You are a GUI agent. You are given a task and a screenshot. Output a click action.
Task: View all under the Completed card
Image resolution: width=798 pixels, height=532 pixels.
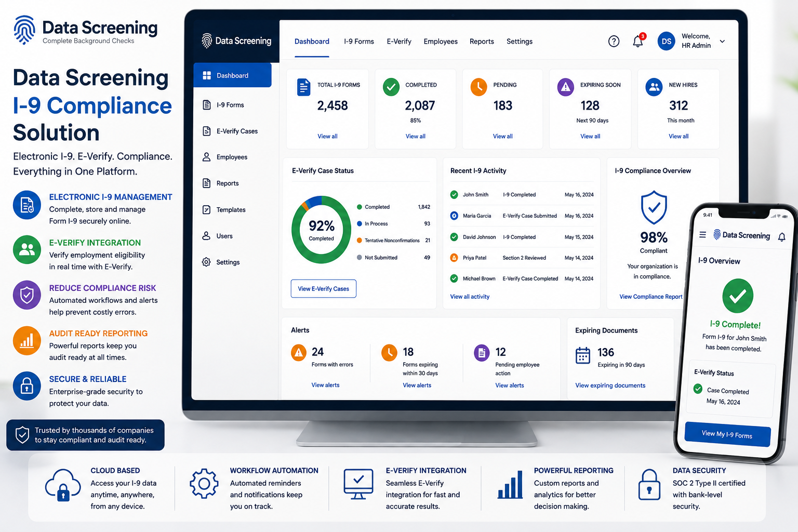coord(416,136)
